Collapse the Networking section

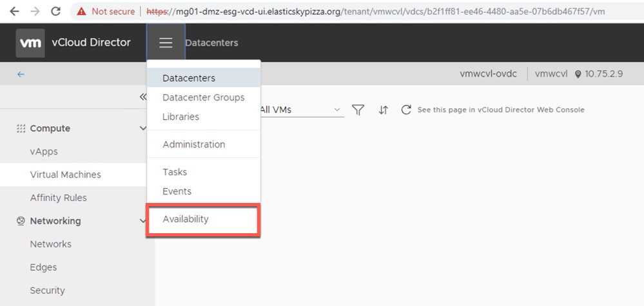tap(143, 221)
